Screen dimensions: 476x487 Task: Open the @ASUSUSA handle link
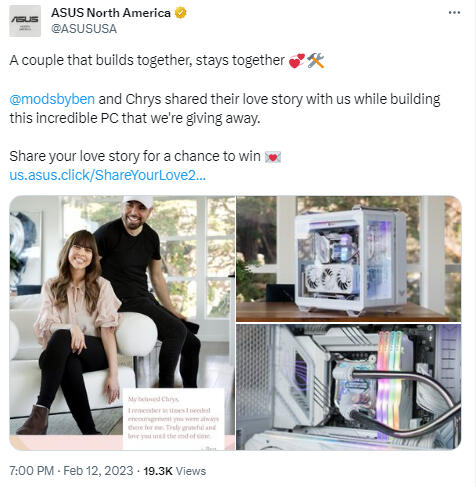[x=84, y=29]
